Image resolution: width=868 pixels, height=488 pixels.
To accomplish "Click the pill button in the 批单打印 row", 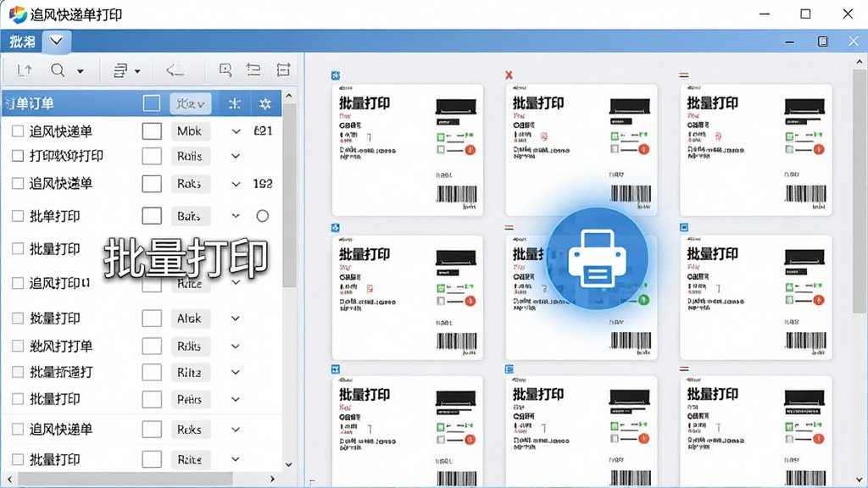I will pos(190,216).
